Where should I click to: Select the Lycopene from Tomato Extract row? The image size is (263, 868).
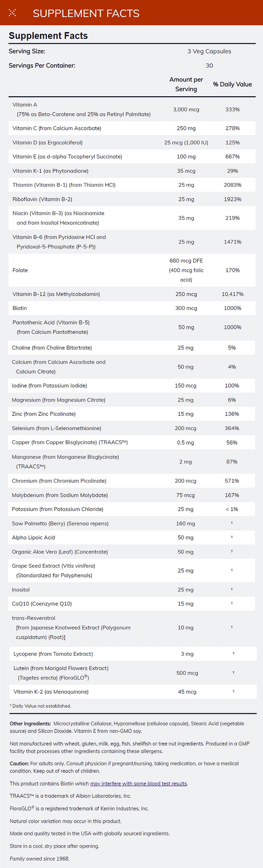pos(53,654)
